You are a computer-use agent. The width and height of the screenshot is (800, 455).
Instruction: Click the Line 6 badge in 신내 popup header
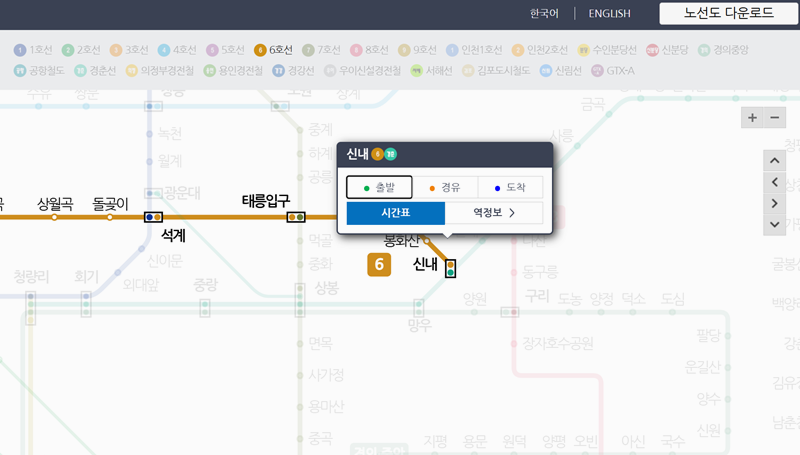[x=378, y=154]
